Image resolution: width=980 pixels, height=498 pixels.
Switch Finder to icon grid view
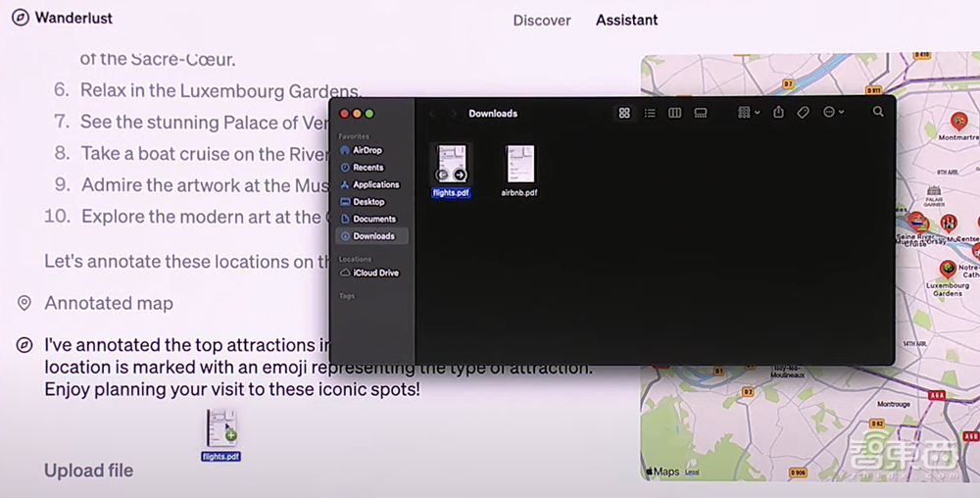click(x=624, y=113)
